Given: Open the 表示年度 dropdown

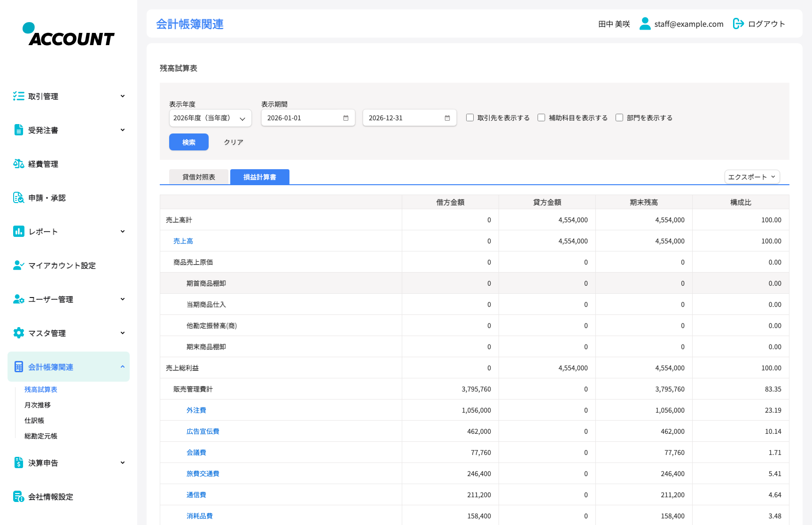Looking at the screenshot, I should (x=210, y=118).
